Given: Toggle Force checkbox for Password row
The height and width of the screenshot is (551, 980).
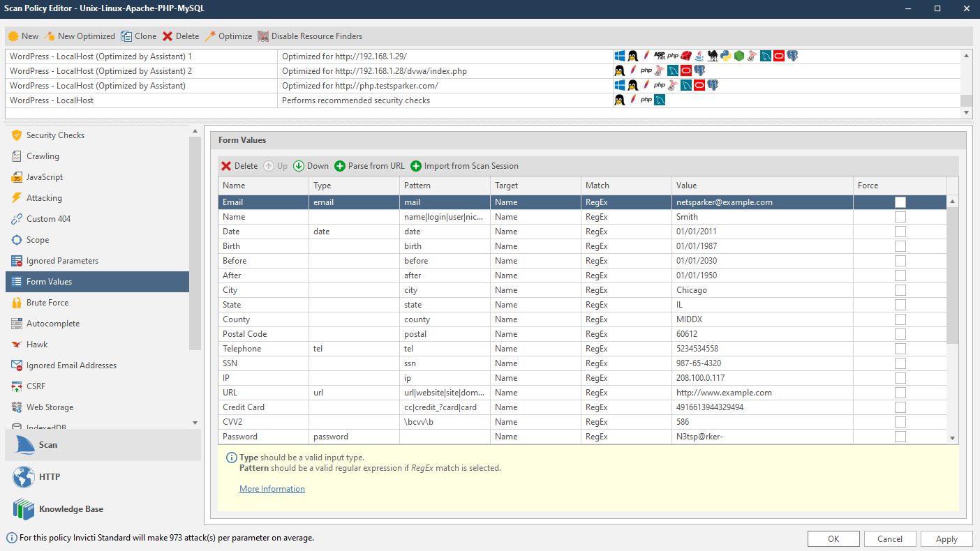Looking at the screenshot, I should point(900,437).
